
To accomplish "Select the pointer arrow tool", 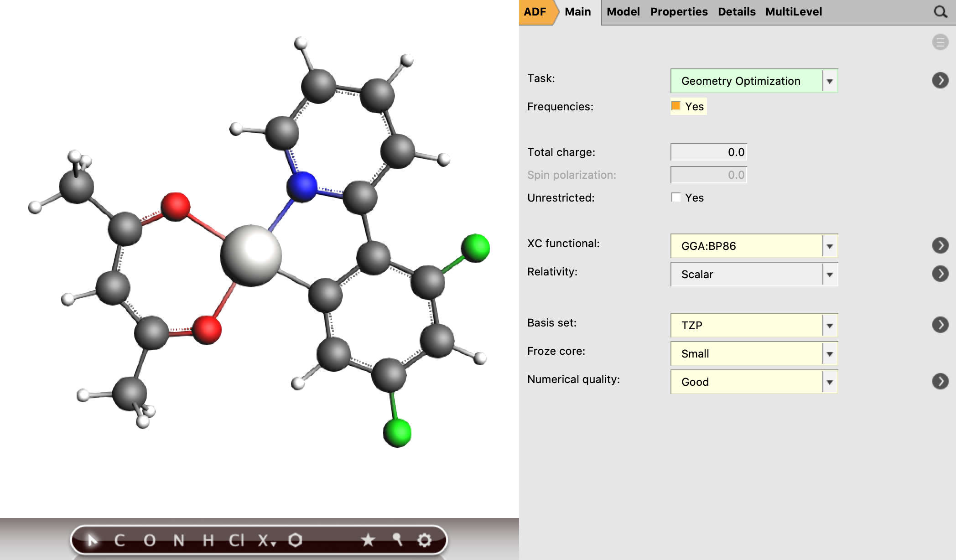I will [92, 541].
